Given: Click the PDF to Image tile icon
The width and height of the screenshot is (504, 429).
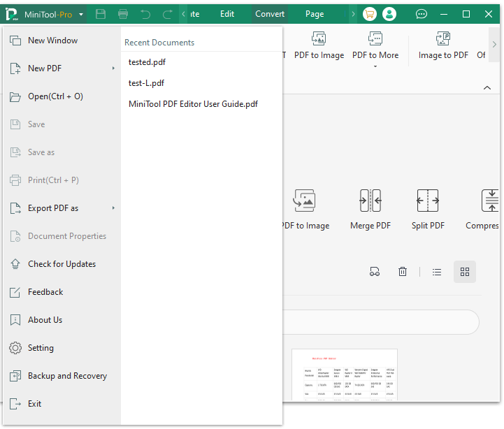Looking at the screenshot, I should point(304,201).
